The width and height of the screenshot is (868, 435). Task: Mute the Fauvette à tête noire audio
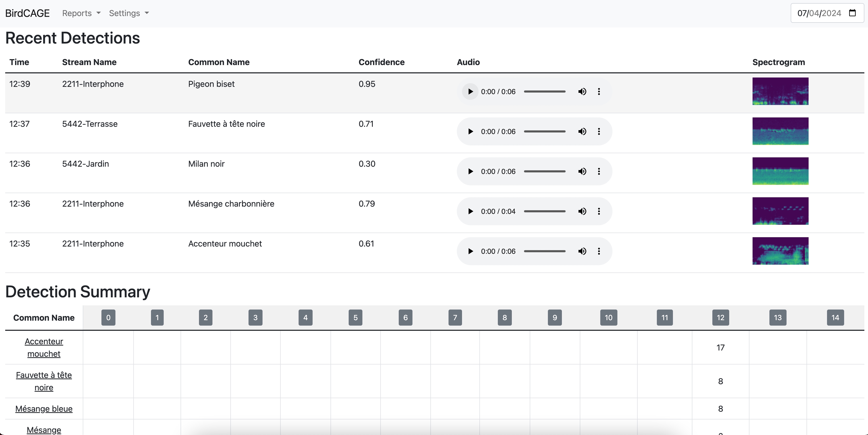(582, 131)
